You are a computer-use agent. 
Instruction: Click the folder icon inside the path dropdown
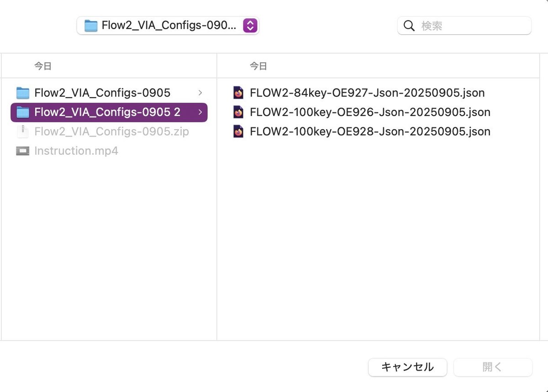(90, 26)
